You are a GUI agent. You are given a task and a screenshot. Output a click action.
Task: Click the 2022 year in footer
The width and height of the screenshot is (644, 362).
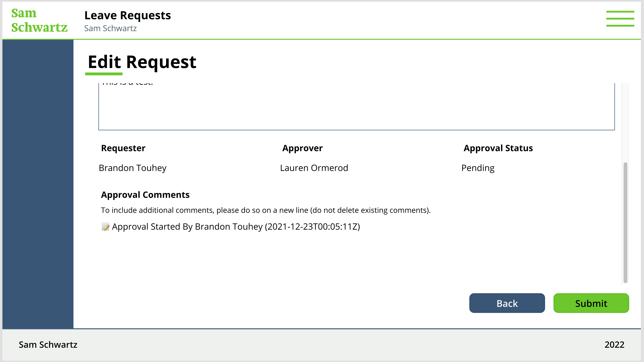point(614,345)
